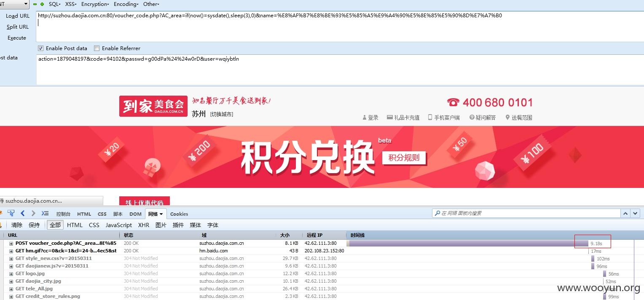Click the URL column header
The height and width of the screenshot is (300, 644).
(62, 235)
